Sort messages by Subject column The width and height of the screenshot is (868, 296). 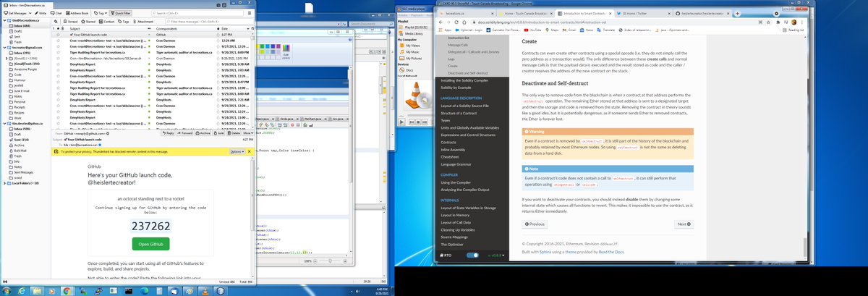coord(109,29)
